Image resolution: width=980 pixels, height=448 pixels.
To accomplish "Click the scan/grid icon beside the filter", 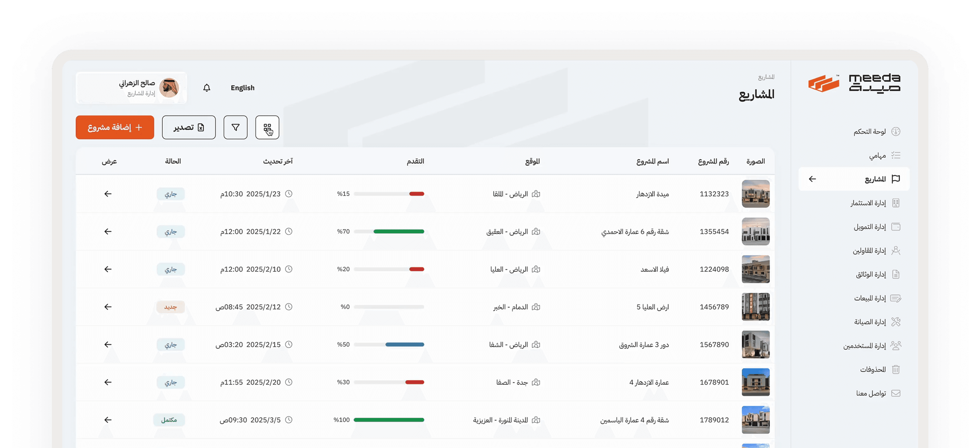I will click(267, 127).
